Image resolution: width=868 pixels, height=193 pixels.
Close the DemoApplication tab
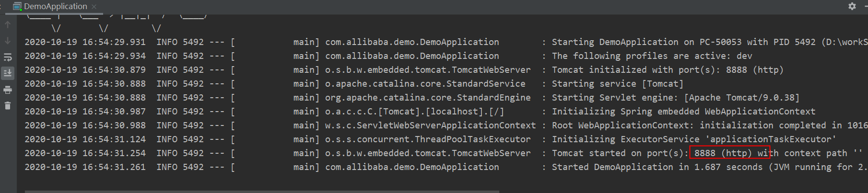(94, 7)
